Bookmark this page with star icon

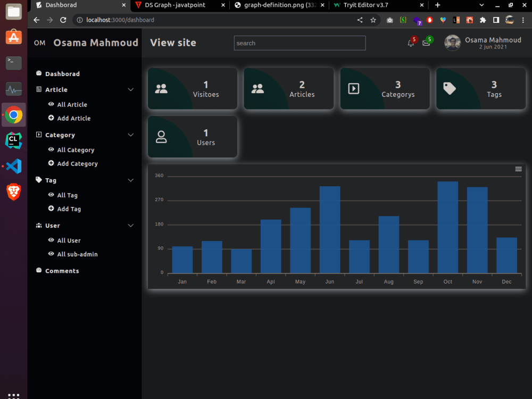tap(373, 20)
